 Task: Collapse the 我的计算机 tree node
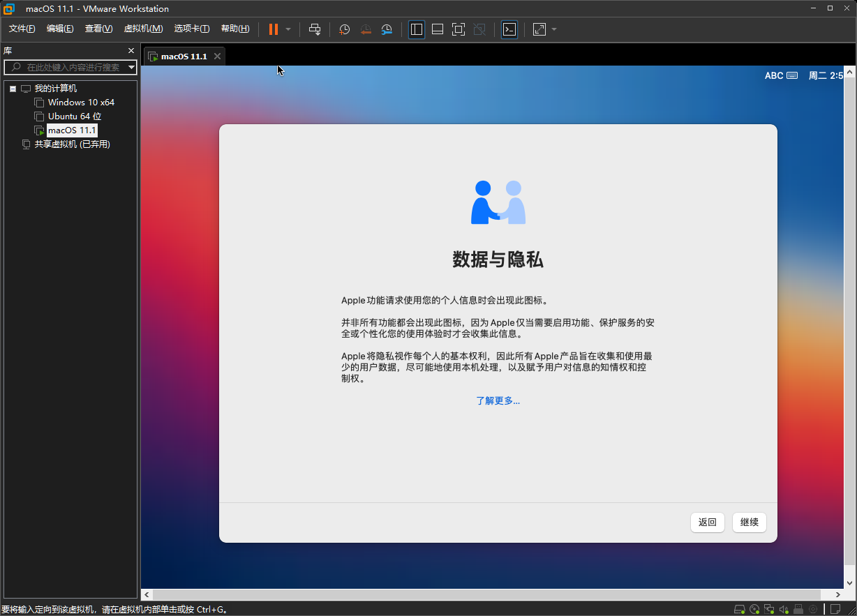pyautogui.click(x=13, y=89)
